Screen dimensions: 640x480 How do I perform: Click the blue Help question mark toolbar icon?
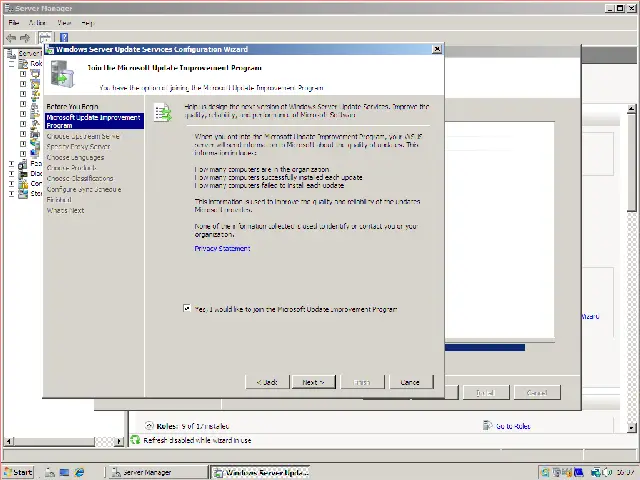[x=64, y=38]
